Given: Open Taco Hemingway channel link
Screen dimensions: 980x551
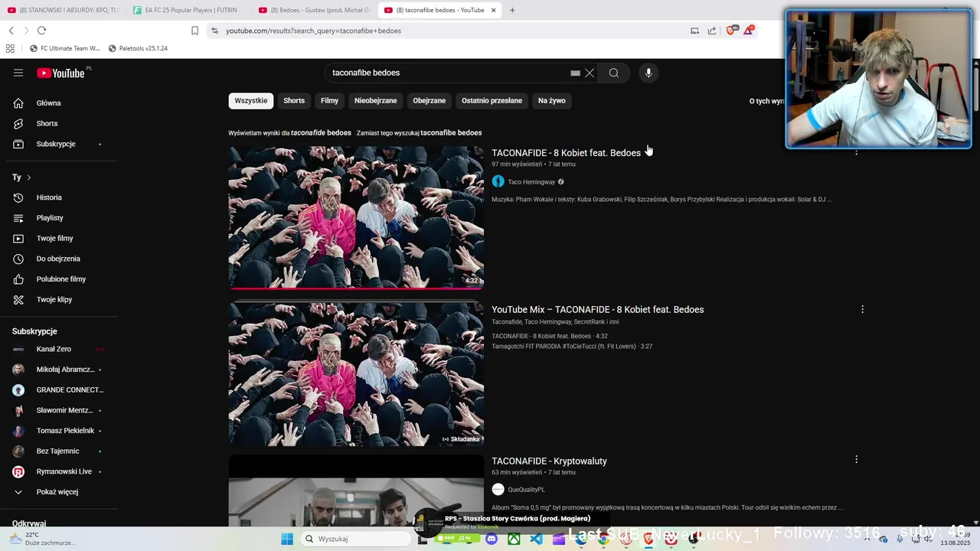Looking at the screenshot, I should [x=531, y=182].
